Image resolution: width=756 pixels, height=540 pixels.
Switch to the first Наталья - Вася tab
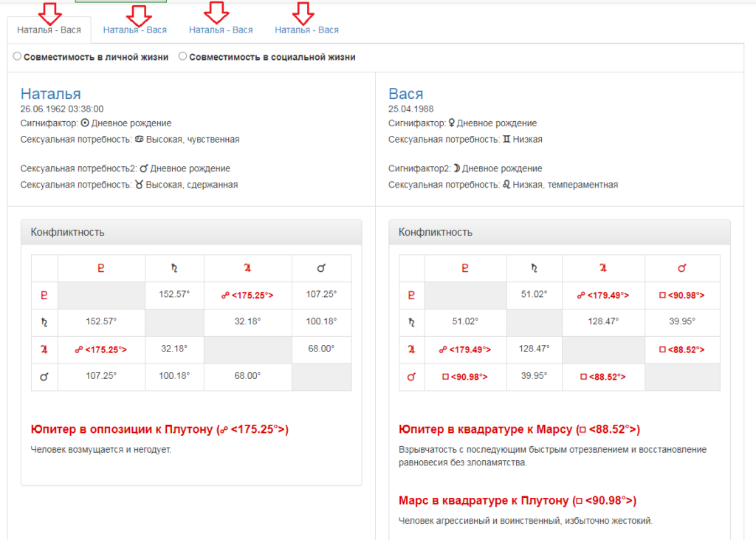click(49, 30)
